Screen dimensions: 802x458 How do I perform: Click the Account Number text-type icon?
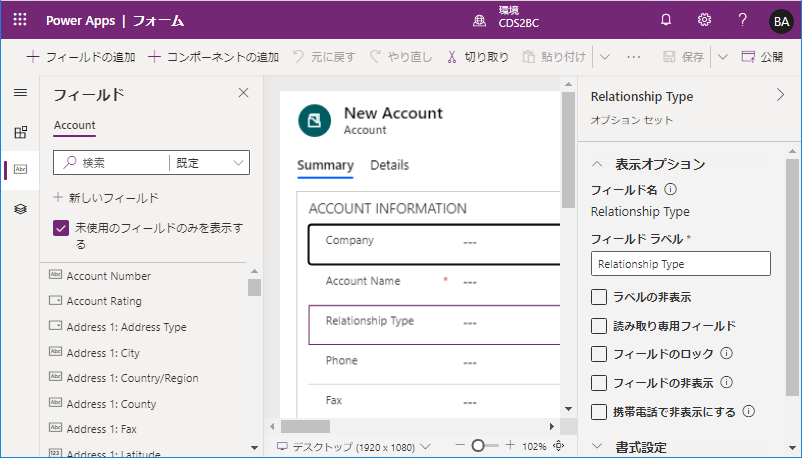(x=55, y=275)
